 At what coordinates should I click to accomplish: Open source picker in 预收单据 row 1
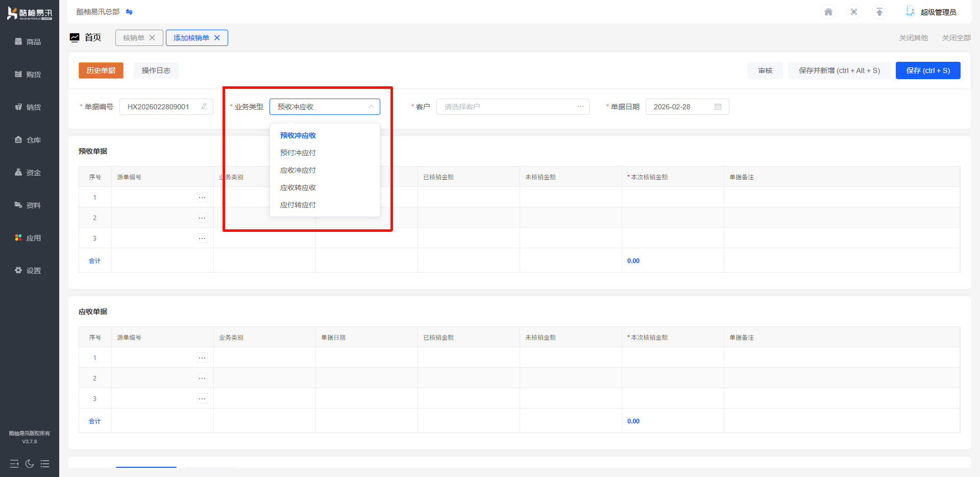[x=203, y=198]
